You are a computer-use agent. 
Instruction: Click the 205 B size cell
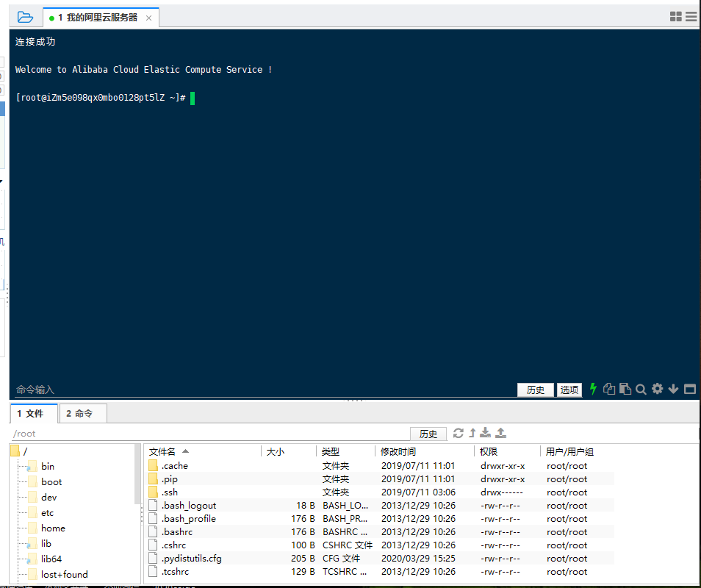[303, 559]
